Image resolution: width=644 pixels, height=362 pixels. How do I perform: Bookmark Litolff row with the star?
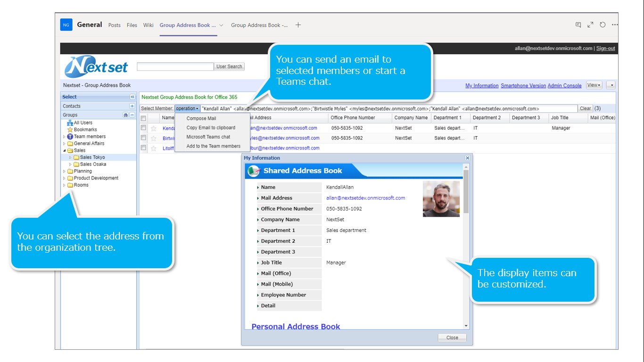(153, 148)
